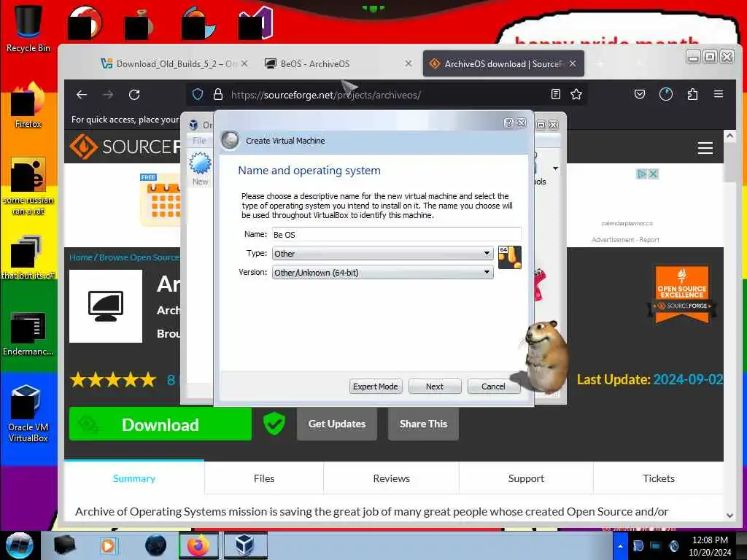Click the taskbar clock showing 12:08 PM

(x=709, y=546)
